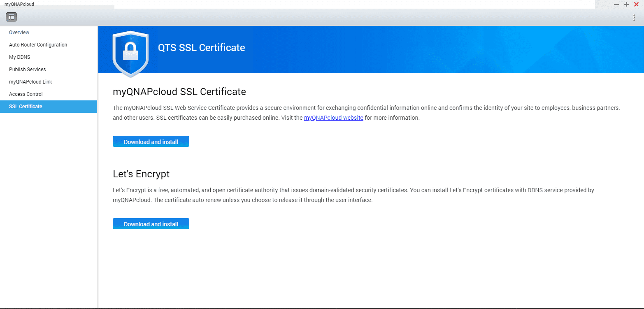Click the myQNAPcloud SSL Certificate heading
This screenshot has width=644, height=309.
pyautogui.click(x=179, y=92)
